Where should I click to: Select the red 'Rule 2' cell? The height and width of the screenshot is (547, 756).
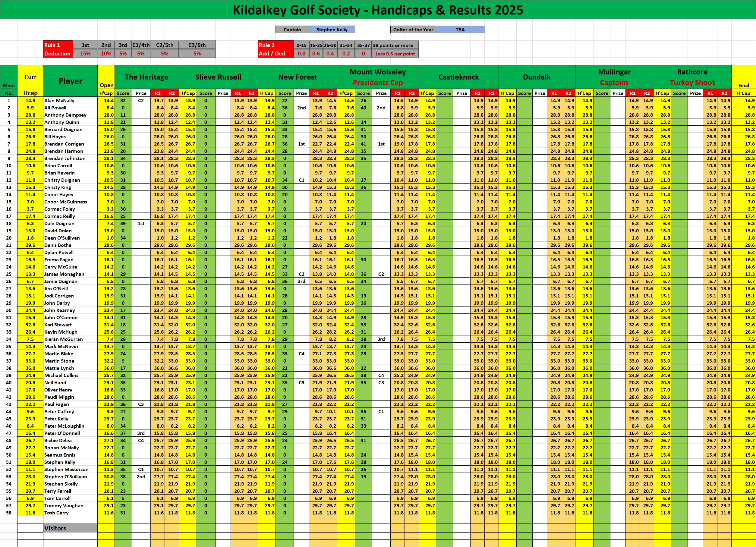pos(275,45)
